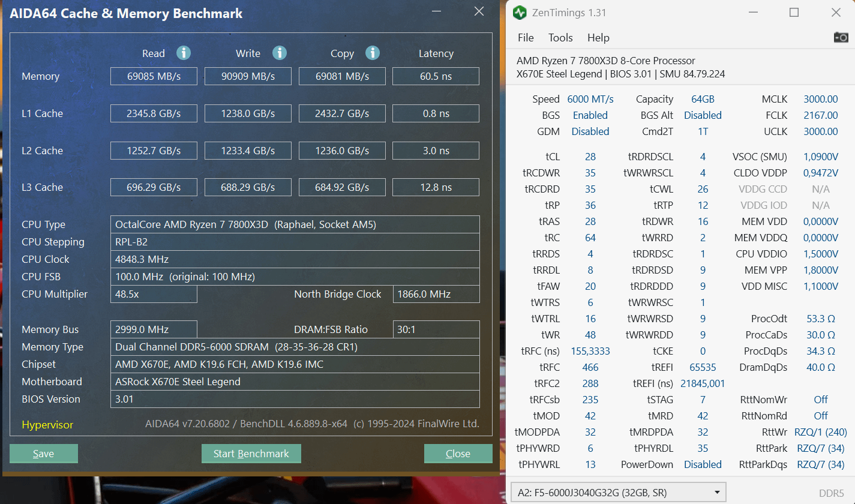Click the CPU FSB value 100.0 MHz
The image size is (855, 504).
click(295, 277)
